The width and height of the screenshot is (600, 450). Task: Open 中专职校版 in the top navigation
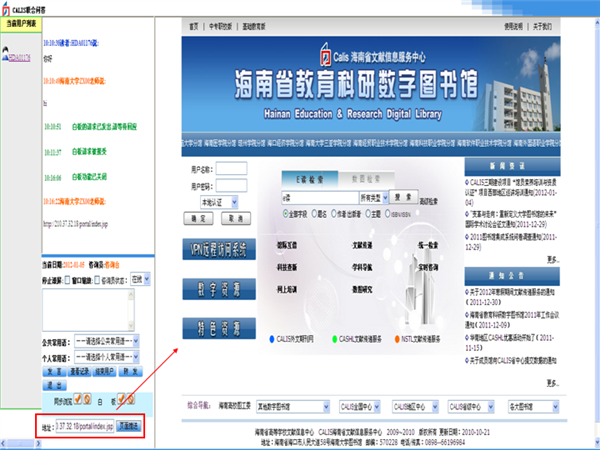[220, 26]
